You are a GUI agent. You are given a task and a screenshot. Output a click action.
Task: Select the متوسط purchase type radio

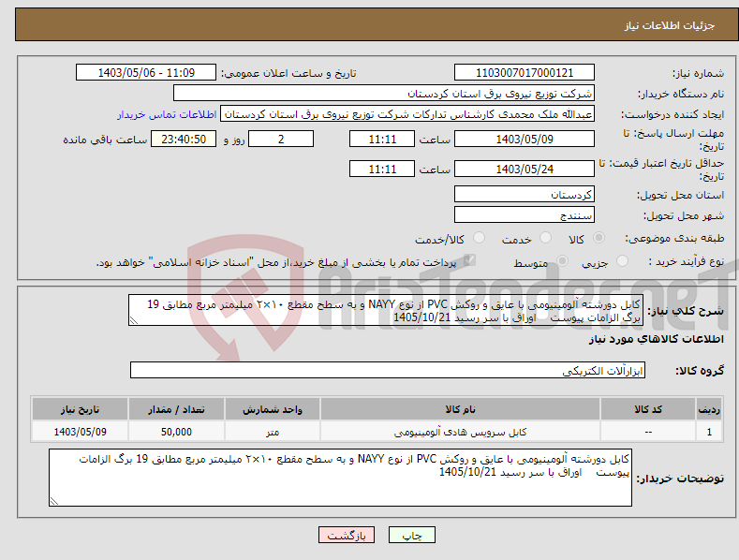(x=562, y=261)
